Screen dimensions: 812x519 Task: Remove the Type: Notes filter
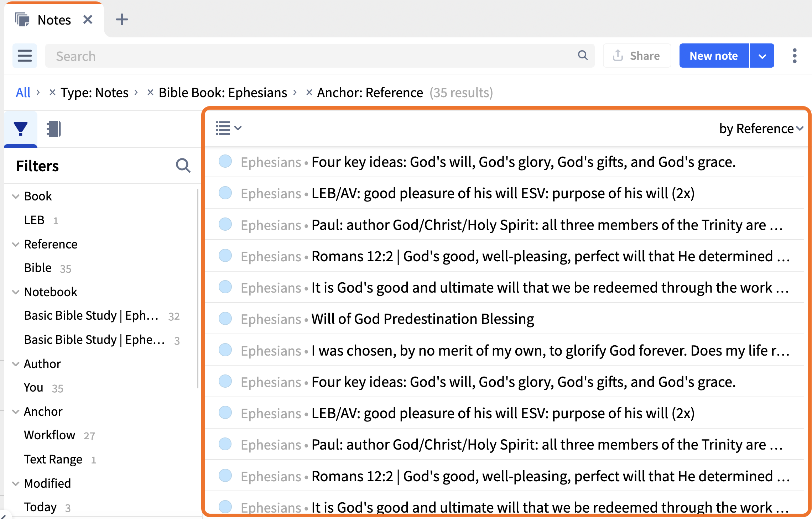pos(52,93)
